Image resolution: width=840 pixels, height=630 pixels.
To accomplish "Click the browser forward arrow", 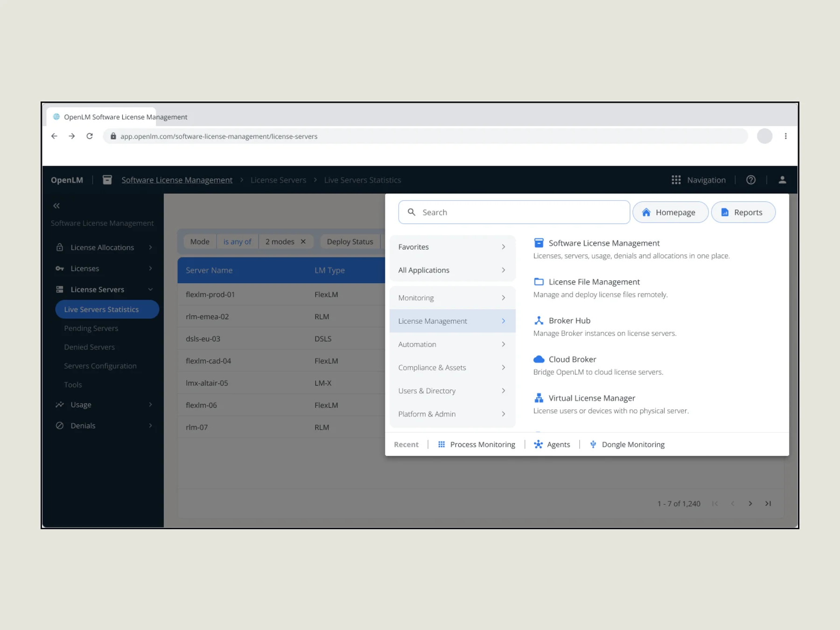I will (x=72, y=136).
